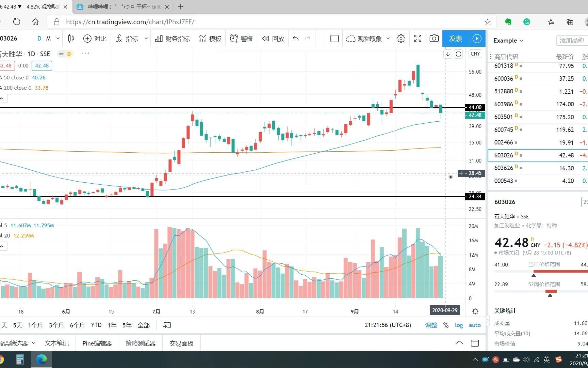The image size is (588, 368).
Task: Open the 策略测试器 tab
Action: [x=141, y=343]
